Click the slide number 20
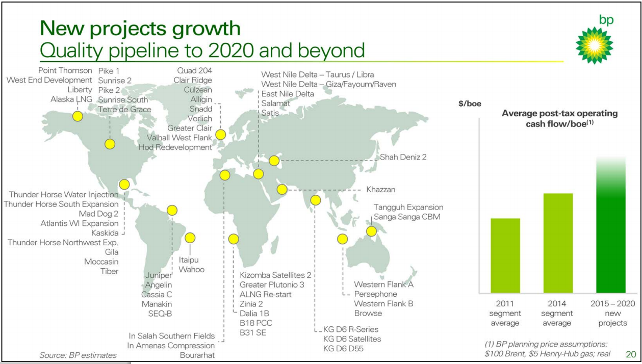 click(630, 354)
